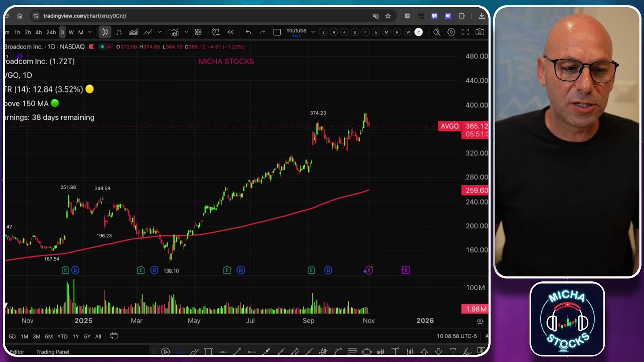Image resolution: width=644 pixels, height=362 pixels.
Task: Show All data range
Action: (98, 337)
